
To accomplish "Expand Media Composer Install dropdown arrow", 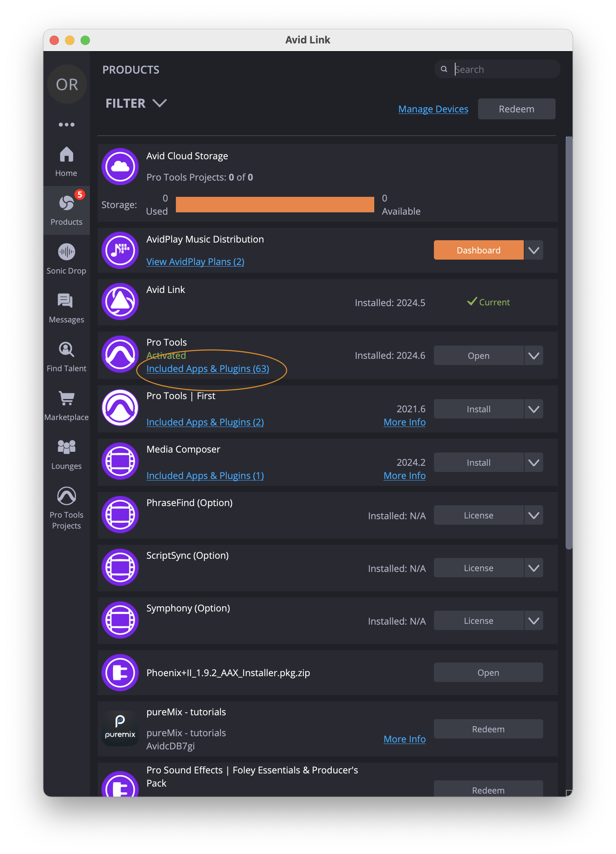I will point(534,462).
